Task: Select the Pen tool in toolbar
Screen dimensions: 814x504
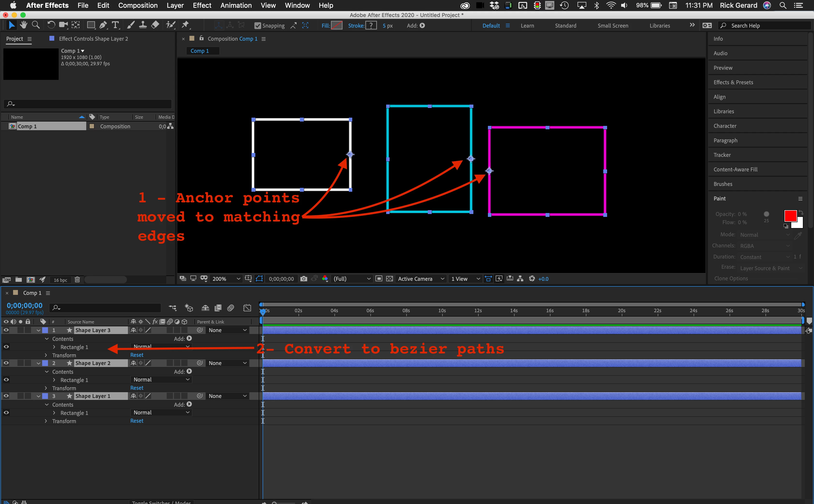Action: 103,25
